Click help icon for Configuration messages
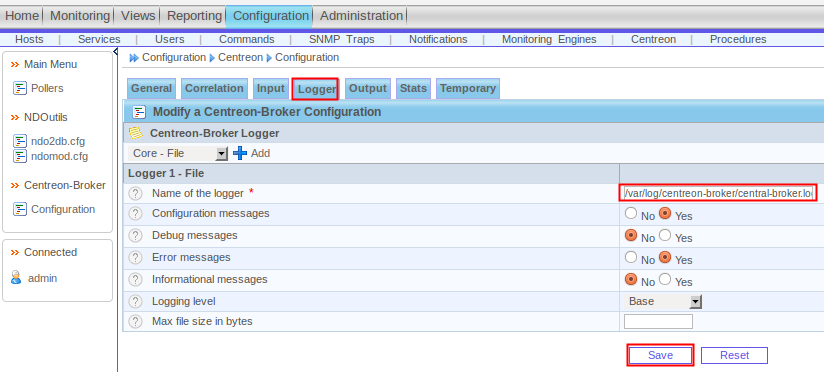The width and height of the screenshot is (824, 372). coord(136,214)
